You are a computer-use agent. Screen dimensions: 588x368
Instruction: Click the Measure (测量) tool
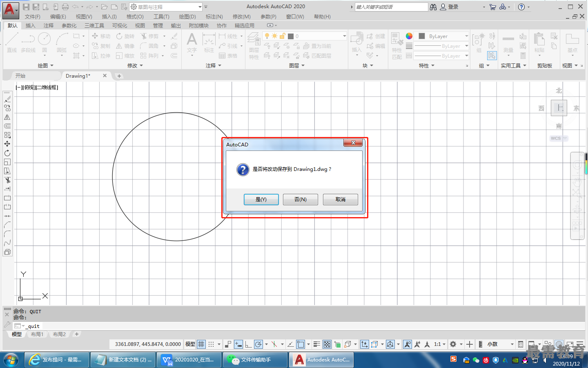[508, 43]
